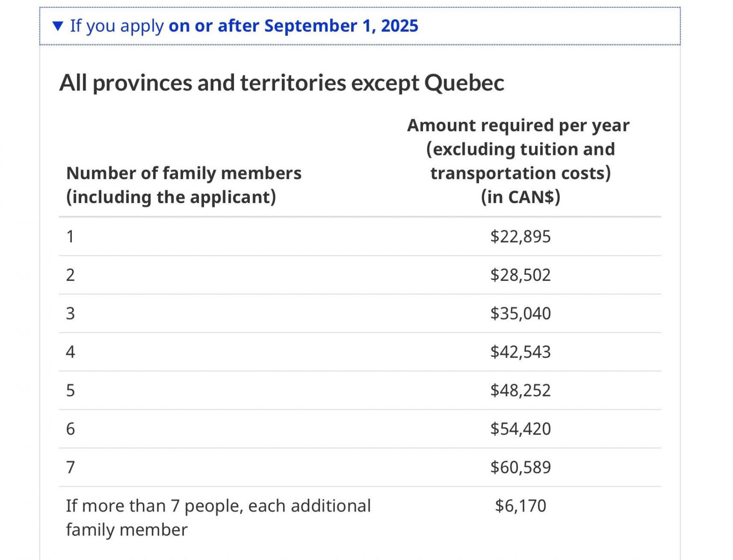This screenshot has height=560, width=733.
Task: Select the family member count 7 cell
Action: pos(70,467)
